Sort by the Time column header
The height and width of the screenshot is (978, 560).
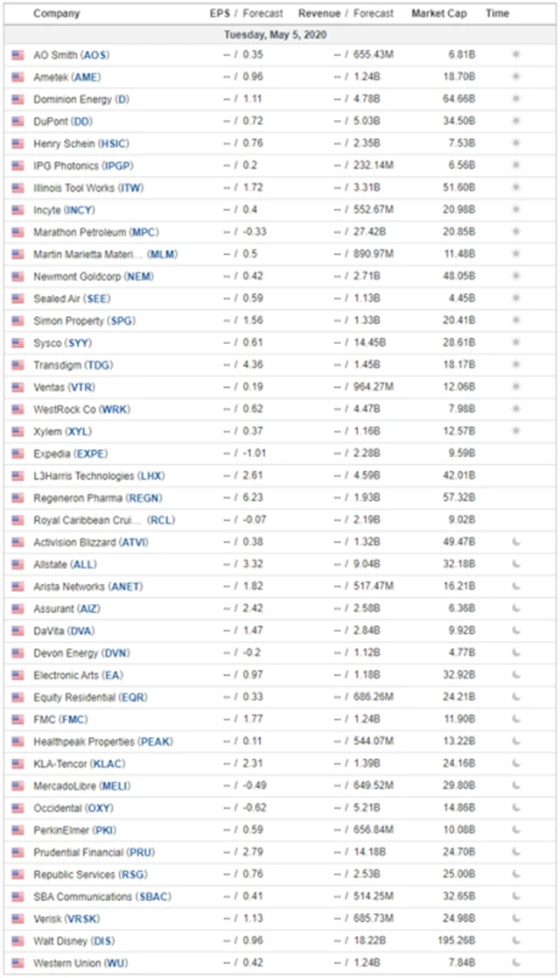tap(497, 14)
